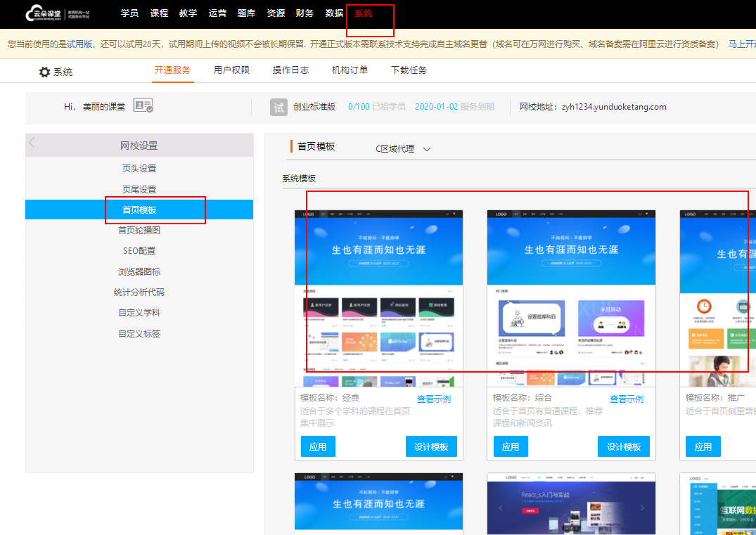Open the 系统 top menu

click(364, 13)
